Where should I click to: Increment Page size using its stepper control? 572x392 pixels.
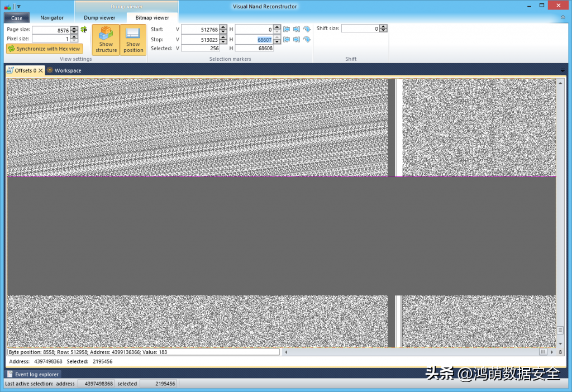point(73,28)
